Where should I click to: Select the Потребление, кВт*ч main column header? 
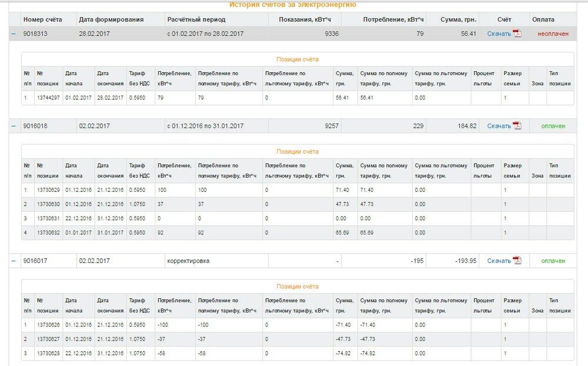pos(393,19)
